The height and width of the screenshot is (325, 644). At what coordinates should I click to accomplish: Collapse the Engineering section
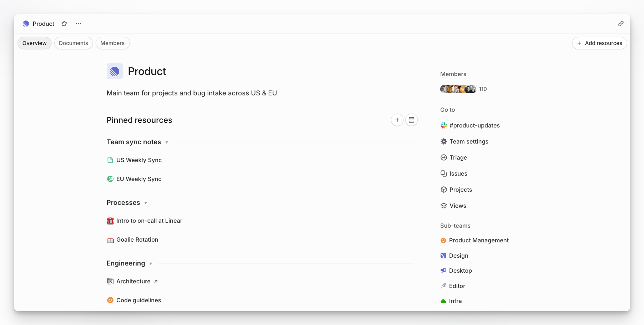click(150, 264)
